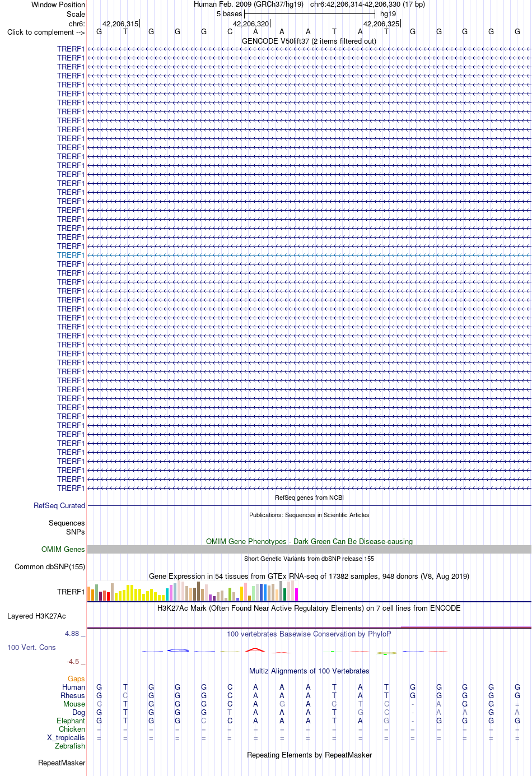The width and height of the screenshot is (532, 776).
Task: Click the Zebrafish alignment row label
Action: [x=70, y=746]
